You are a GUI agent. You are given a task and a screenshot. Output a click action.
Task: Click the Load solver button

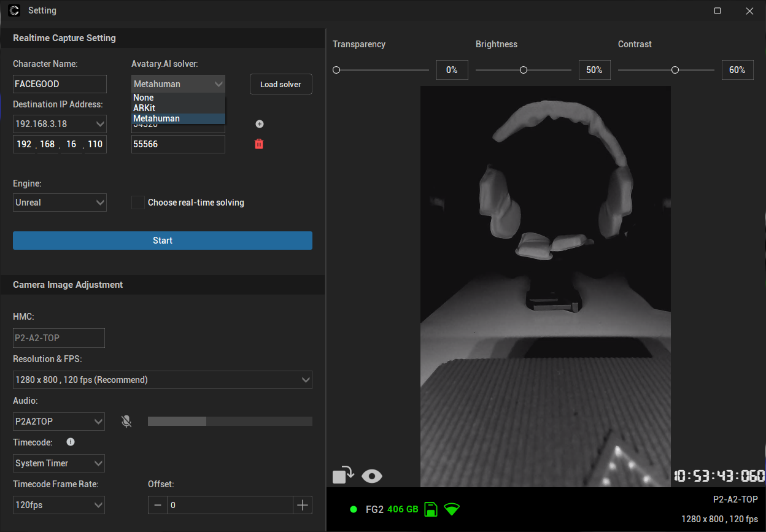pos(281,84)
